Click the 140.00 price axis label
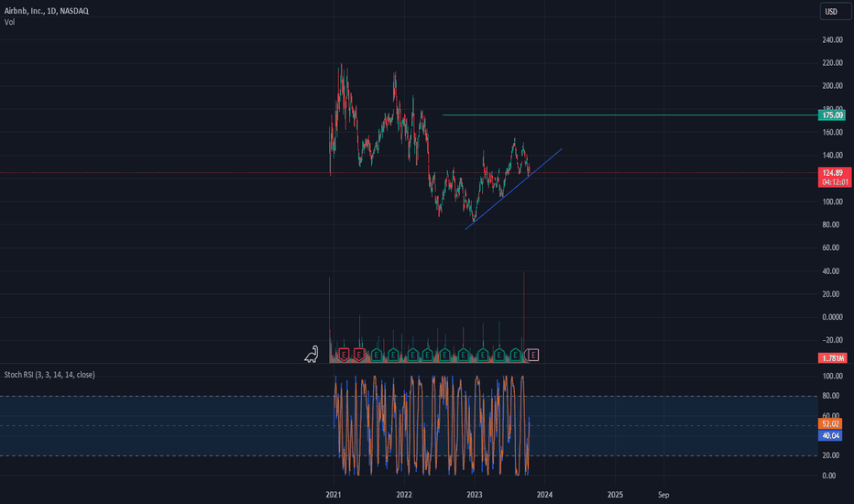Viewport: 854px width, 504px height. (x=832, y=155)
